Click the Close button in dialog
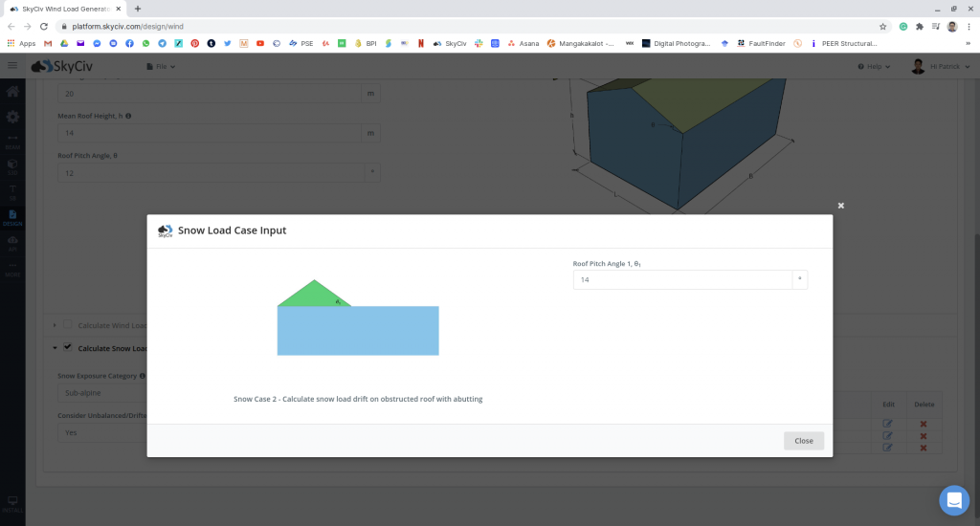980x526 pixels. click(803, 441)
